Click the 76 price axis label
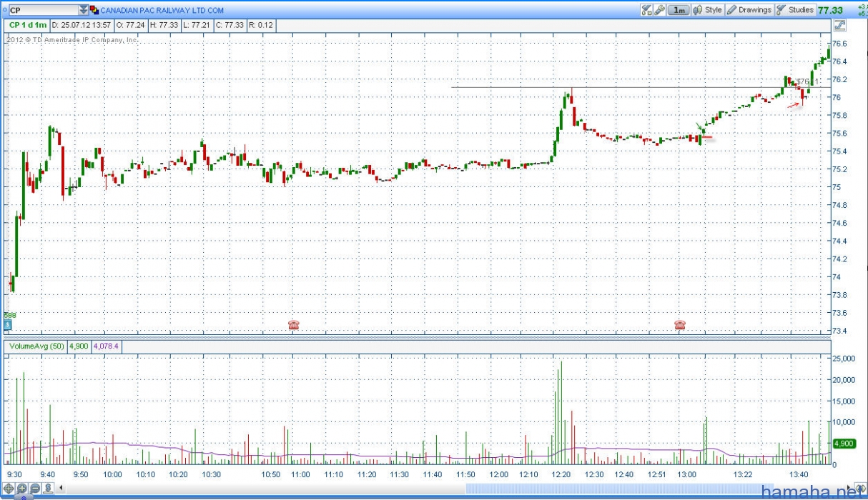The width and height of the screenshot is (868, 500). coord(837,98)
